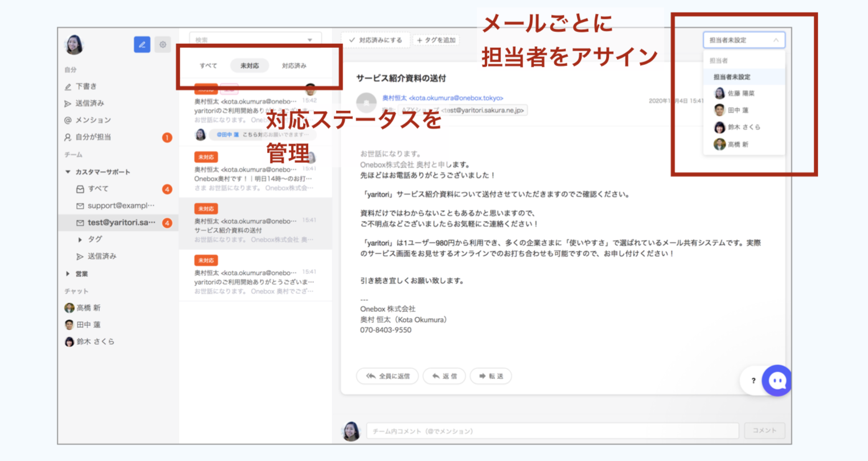This screenshot has height=461, width=868.
Task: Click the blue compose pencil button
Action: click(x=142, y=44)
